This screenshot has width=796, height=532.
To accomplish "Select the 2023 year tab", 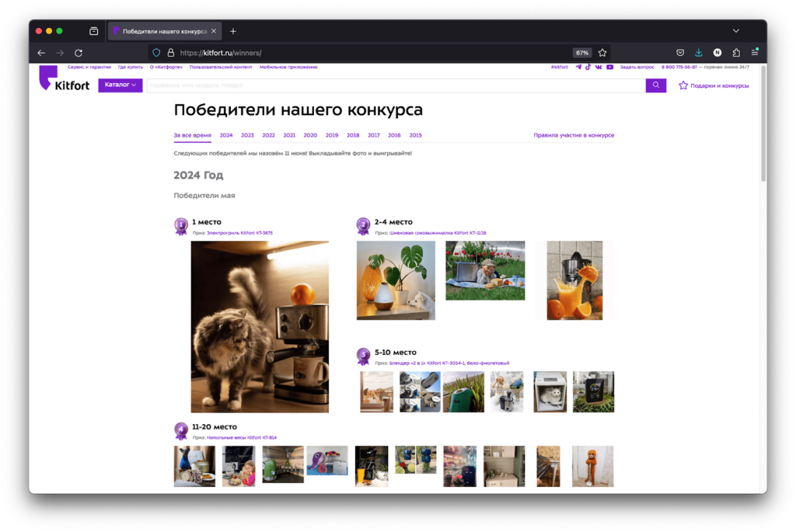I will click(x=247, y=135).
